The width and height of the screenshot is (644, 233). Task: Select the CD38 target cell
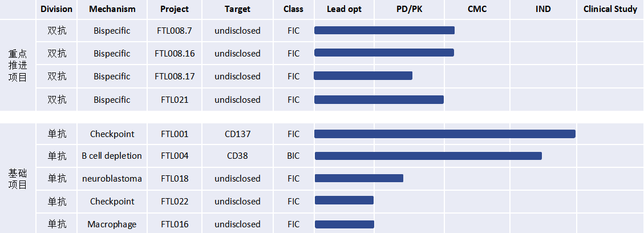tap(237, 156)
